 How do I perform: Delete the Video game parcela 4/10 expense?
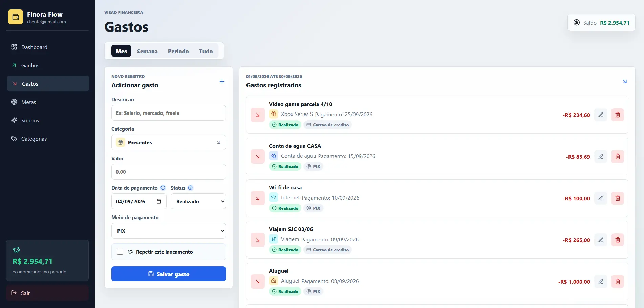click(x=618, y=115)
